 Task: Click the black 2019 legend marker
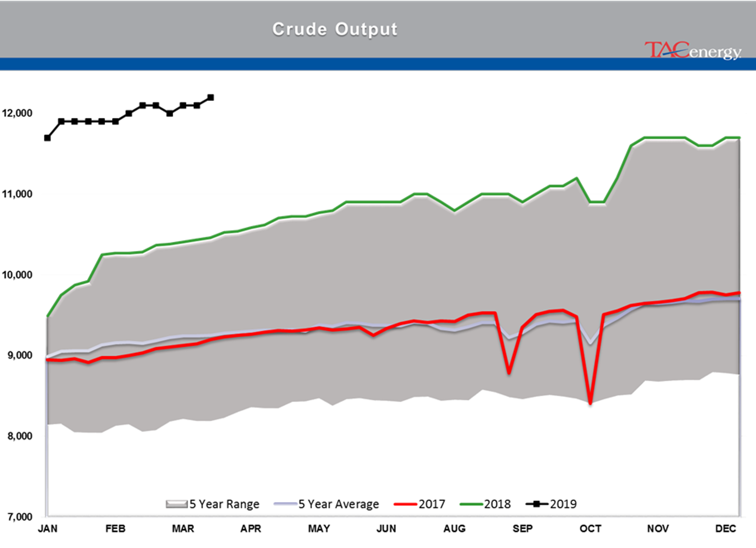(x=537, y=504)
